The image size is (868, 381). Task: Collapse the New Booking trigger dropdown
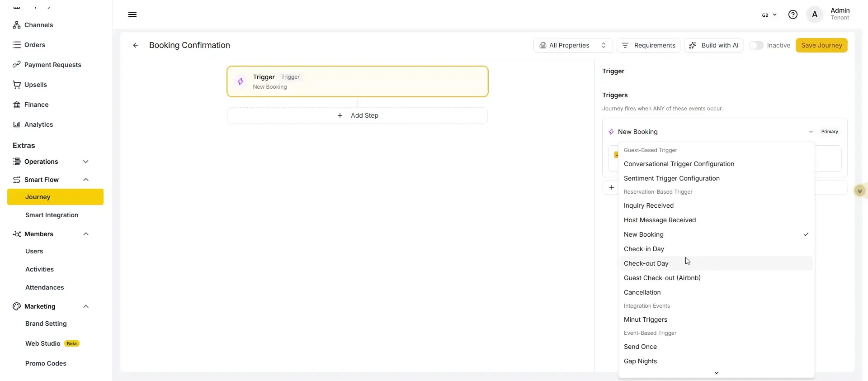point(811,132)
